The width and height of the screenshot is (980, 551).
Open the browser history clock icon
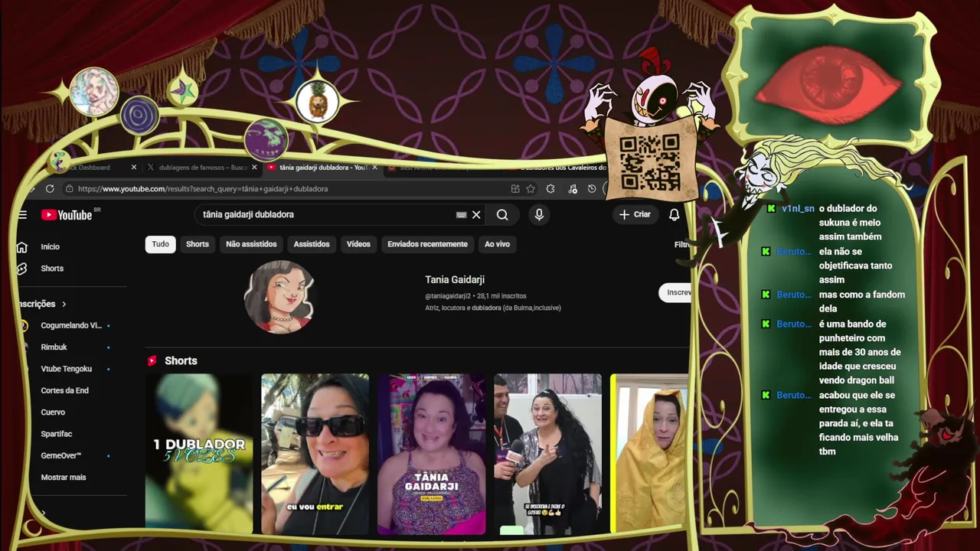pyautogui.click(x=592, y=189)
